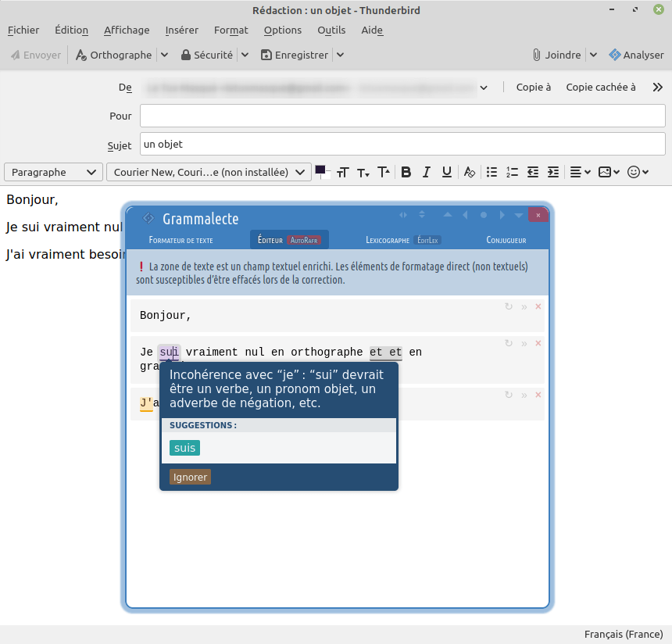Toggle italic formatting
This screenshot has width=672, height=644.
click(x=426, y=173)
